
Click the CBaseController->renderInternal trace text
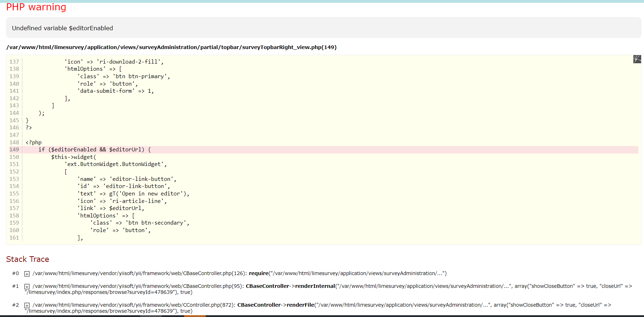coord(290,286)
